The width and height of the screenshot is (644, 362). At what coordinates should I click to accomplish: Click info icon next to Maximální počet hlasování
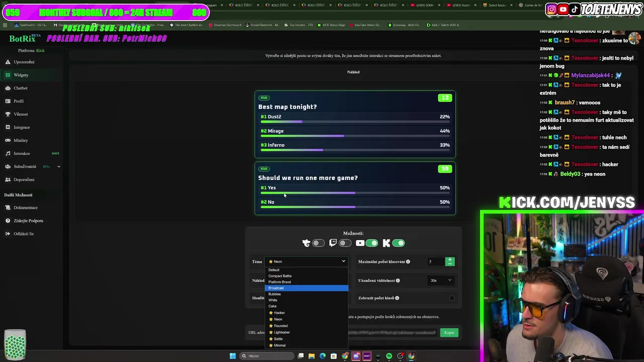pos(408,261)
